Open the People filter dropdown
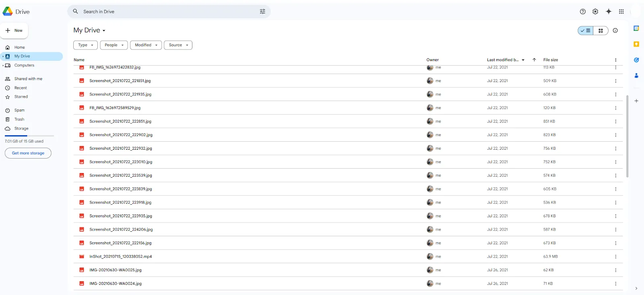The image size is (644, 295). (114, 45)
